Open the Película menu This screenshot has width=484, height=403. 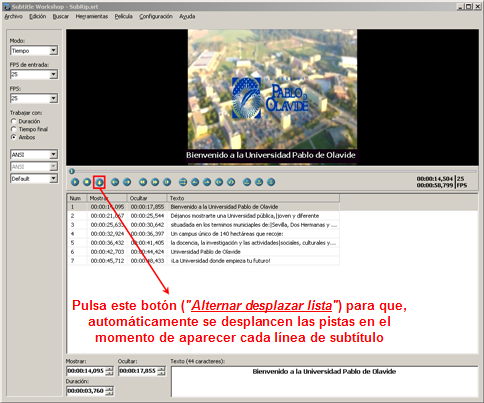(124, 16)
